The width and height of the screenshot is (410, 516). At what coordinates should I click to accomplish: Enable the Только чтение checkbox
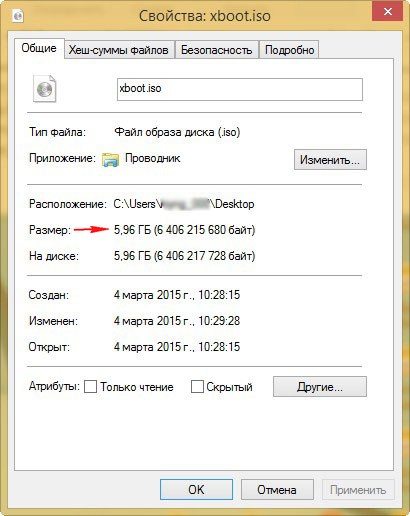coord(90,387)
